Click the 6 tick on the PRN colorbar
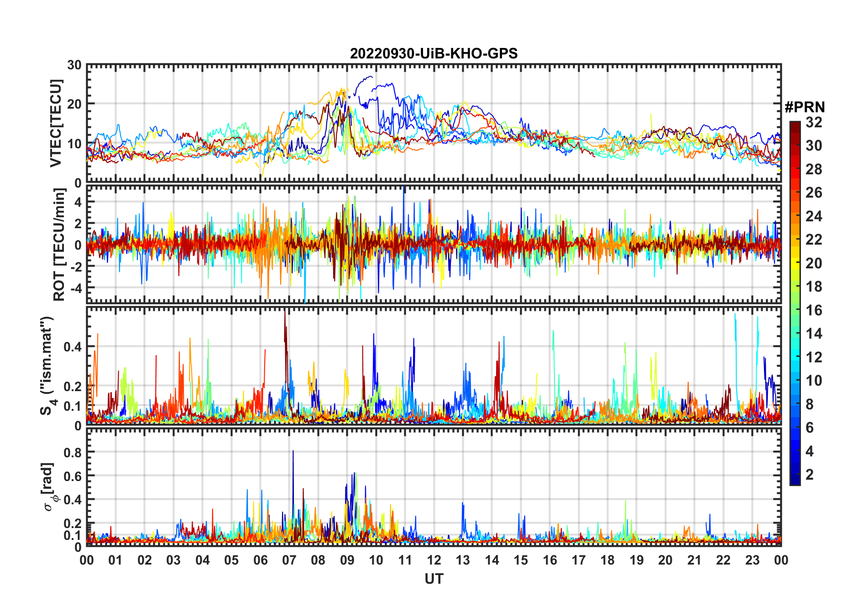Viewport: 868px width, 607px height. 810,428
